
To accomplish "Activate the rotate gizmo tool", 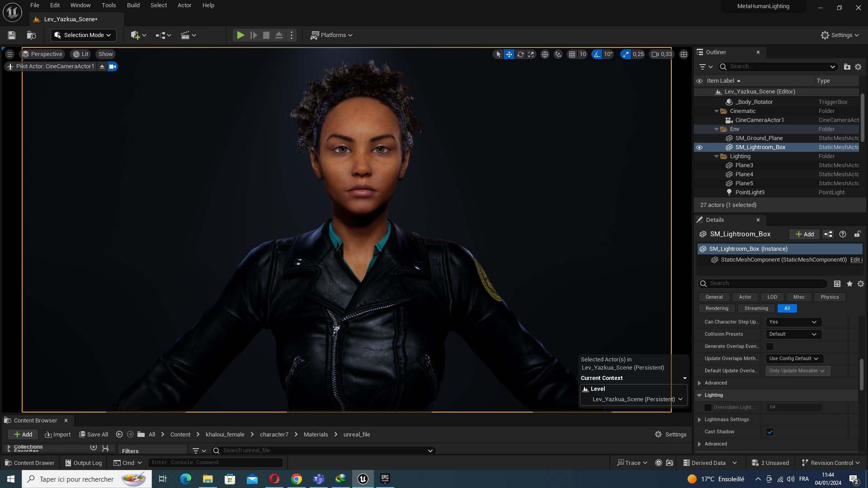I will [520, 54].
